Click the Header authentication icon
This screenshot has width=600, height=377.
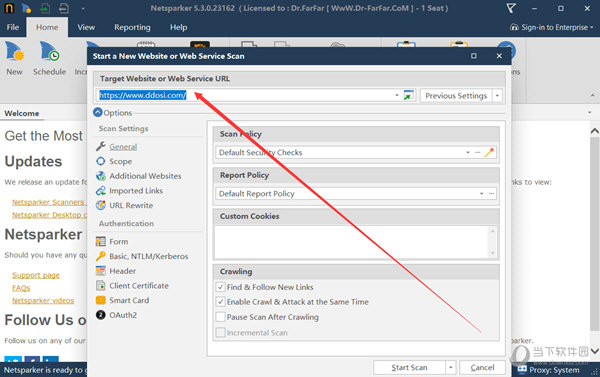point(101,271)
